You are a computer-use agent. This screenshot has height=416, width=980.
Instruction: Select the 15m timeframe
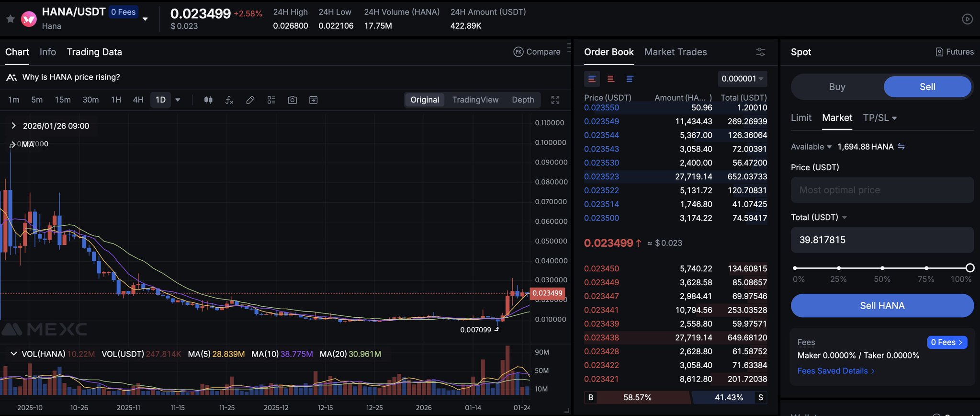(x=63, y=100)
